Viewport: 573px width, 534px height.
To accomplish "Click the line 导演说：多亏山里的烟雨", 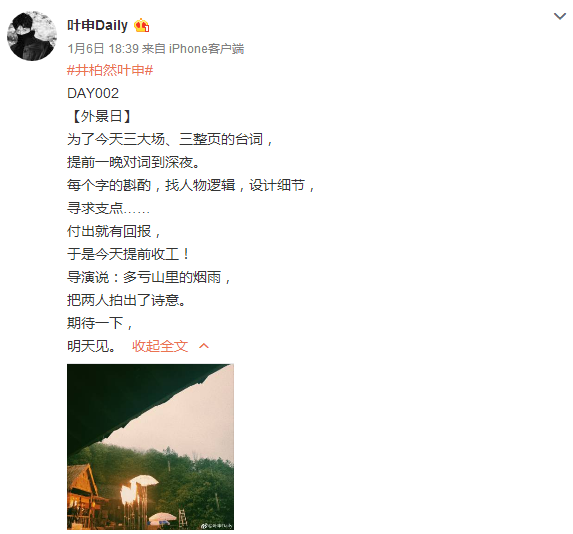I will tap(149, 277).
